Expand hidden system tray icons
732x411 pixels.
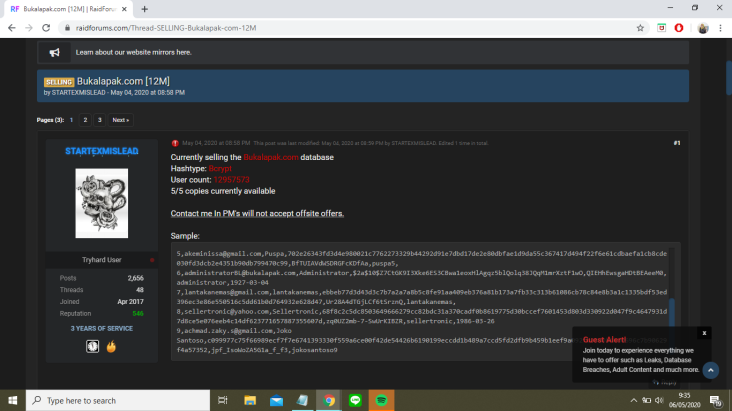pos(633,400)
